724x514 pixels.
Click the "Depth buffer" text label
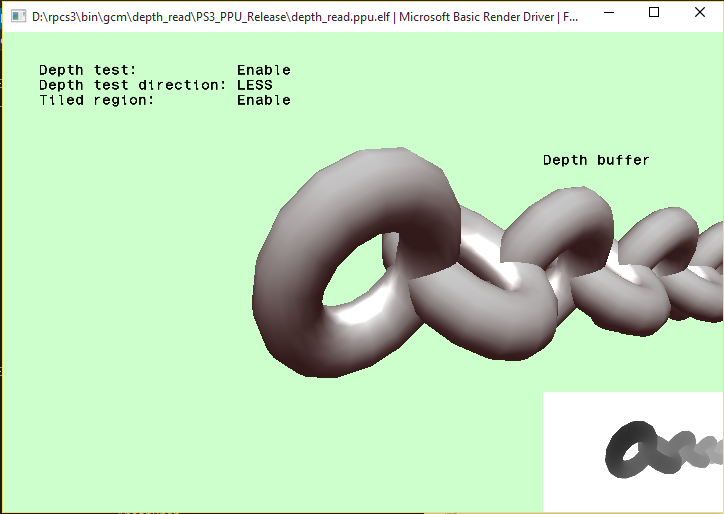pos(596,160)
